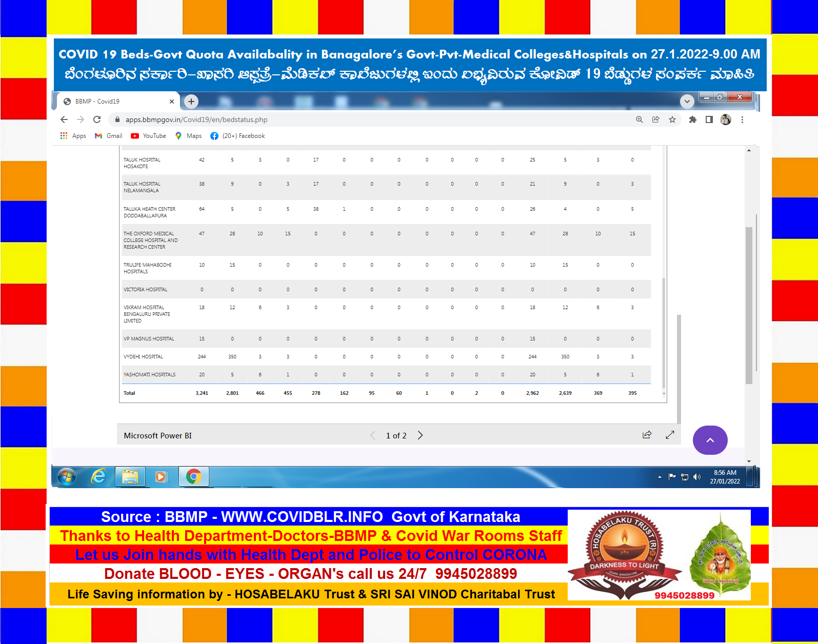This screenshot has width=818, height=644.
Task: Click table scroll down arrow near Total row
Action: coord(664,393)
